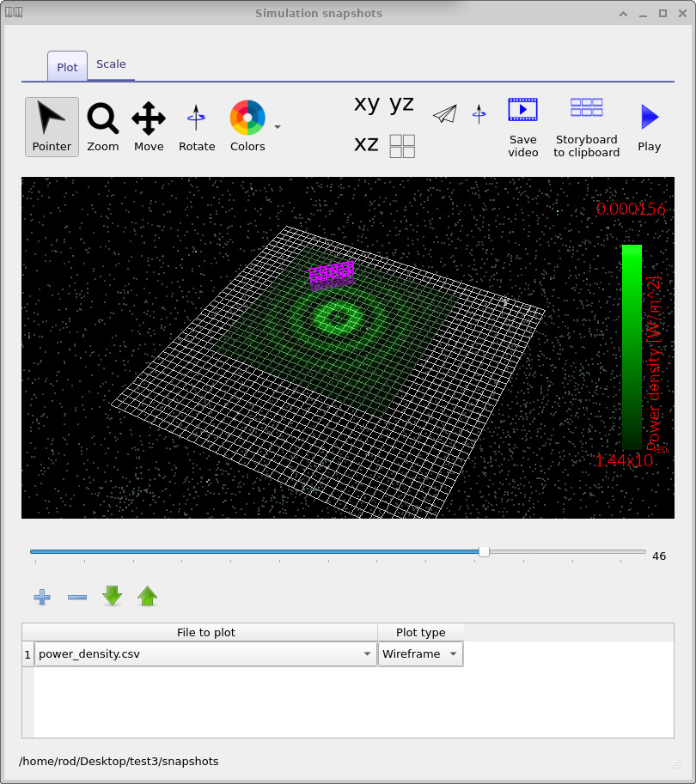Open the power_density.csv file dropdown
The height and width of the screenshot is (784, 696).
click(x=367, y=653)
